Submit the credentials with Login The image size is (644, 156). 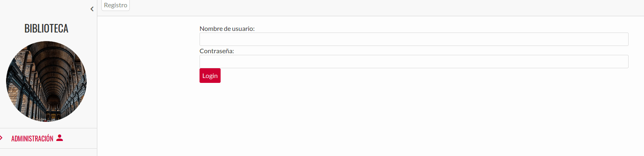click(x=210, y=76)
